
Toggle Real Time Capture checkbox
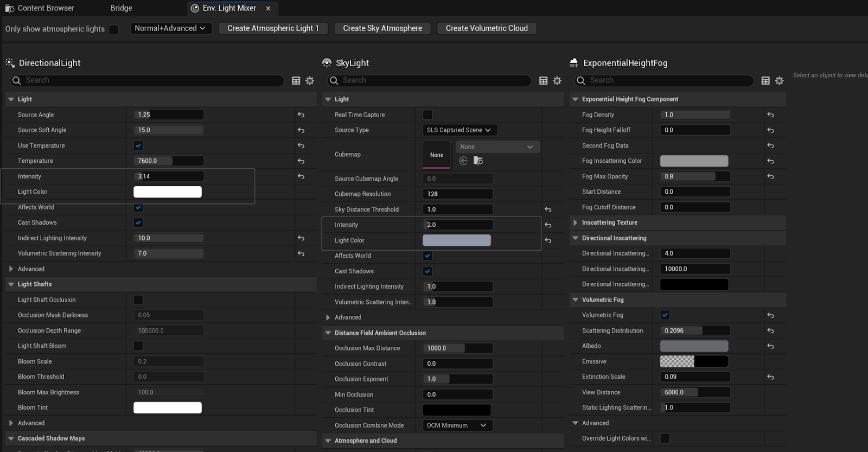[x=427, y=115]
